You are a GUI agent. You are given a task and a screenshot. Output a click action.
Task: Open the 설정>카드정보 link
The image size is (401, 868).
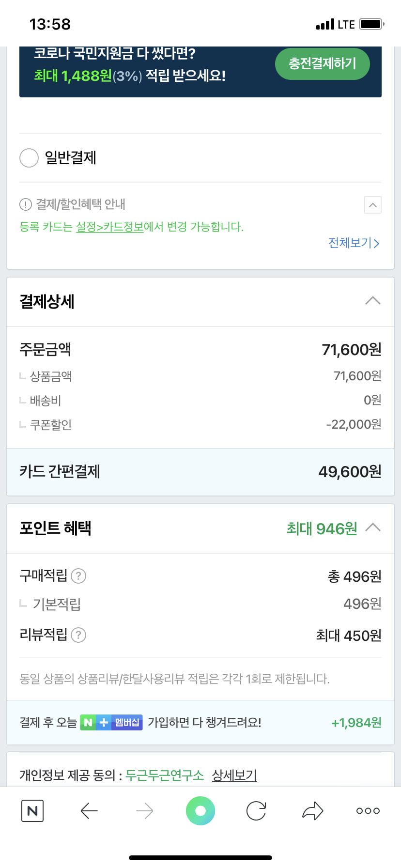pyautogui.click(x=110, y=227)
